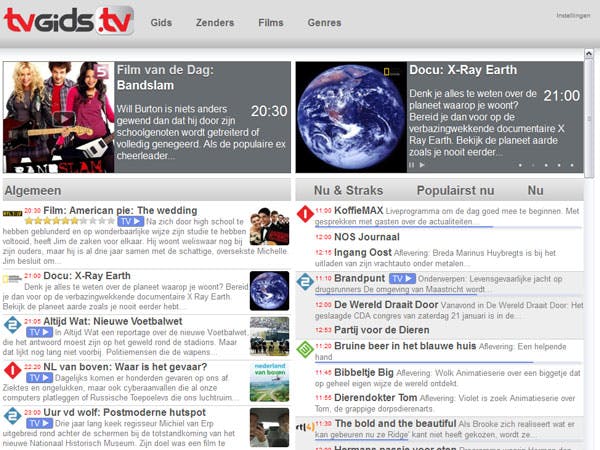600x450 pixels.
Task: Click the TV play button for Brandpunt
Action: (x=402, y=278)
